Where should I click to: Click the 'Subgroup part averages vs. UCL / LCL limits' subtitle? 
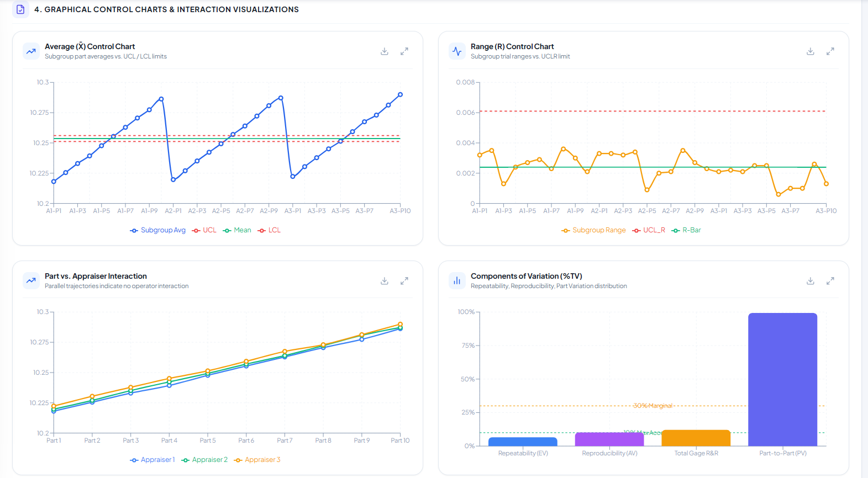click(x=106, y=56)
